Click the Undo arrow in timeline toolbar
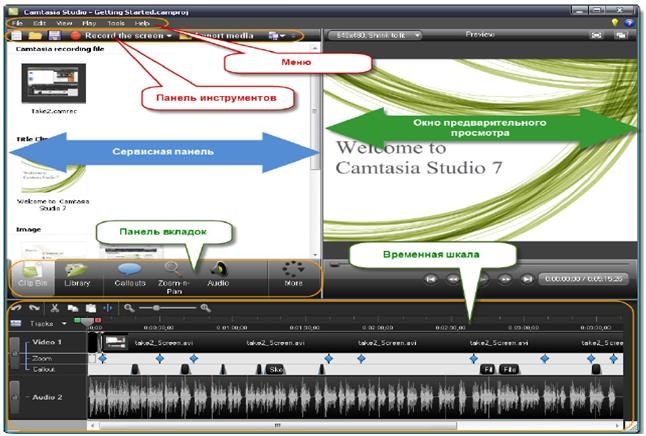The height and width of the screenshot is (436, 646). [16, 308]
